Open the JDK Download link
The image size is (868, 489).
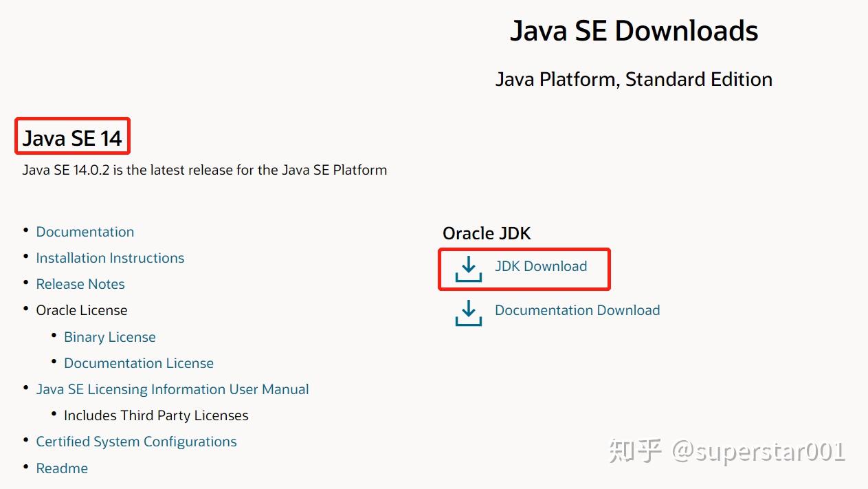coord(541,266)
